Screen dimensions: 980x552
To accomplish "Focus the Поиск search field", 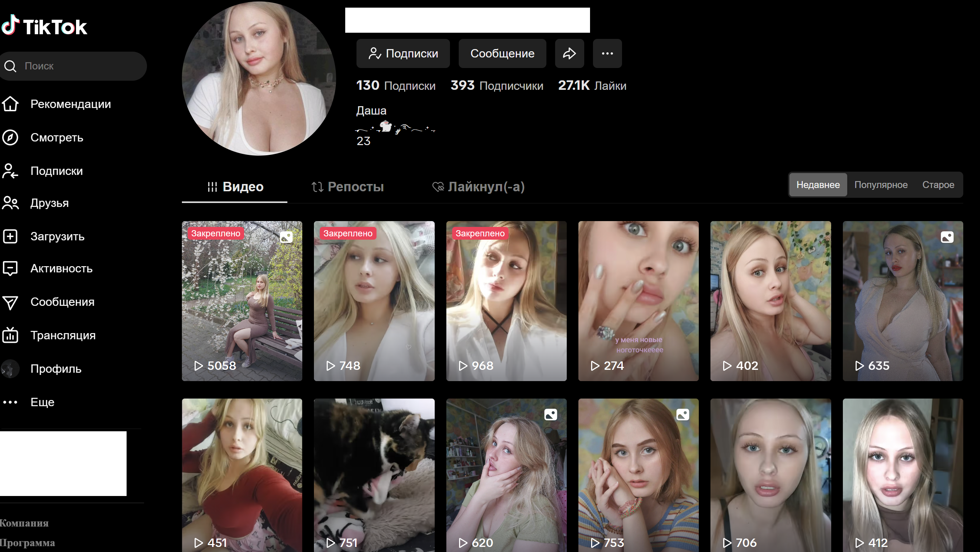I will click(73, 66).
